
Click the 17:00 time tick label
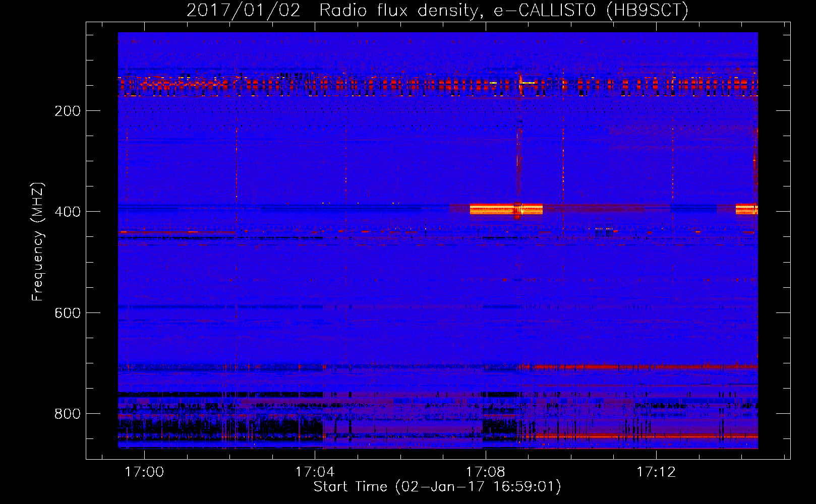pyautogui.click(x=144, y=472)
